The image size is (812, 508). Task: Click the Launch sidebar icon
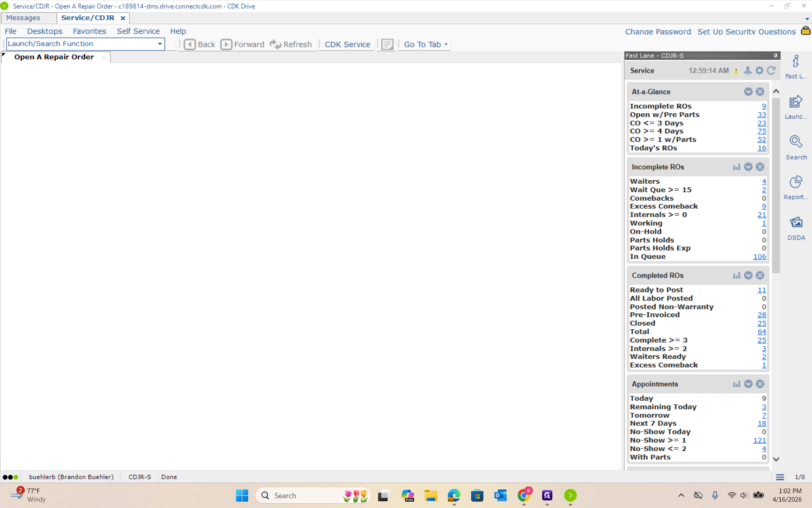pos(796,102)
